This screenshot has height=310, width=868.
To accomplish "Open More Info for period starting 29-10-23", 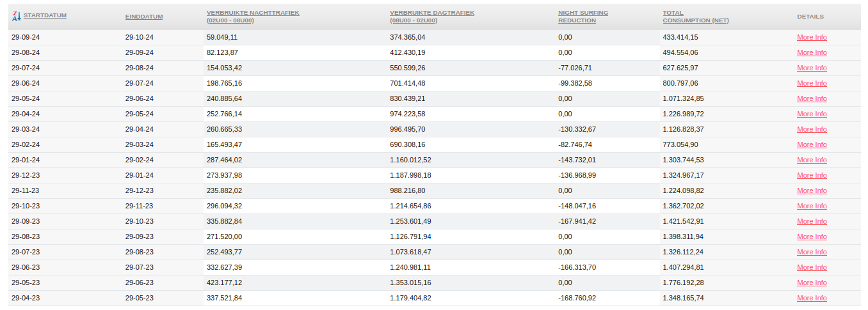I will point(812,206).
